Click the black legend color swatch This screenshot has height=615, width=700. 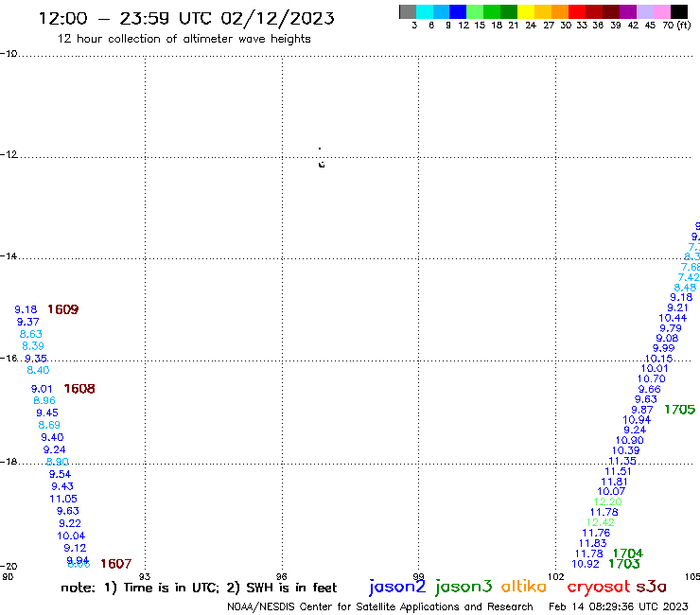click(x=679, y=12)
